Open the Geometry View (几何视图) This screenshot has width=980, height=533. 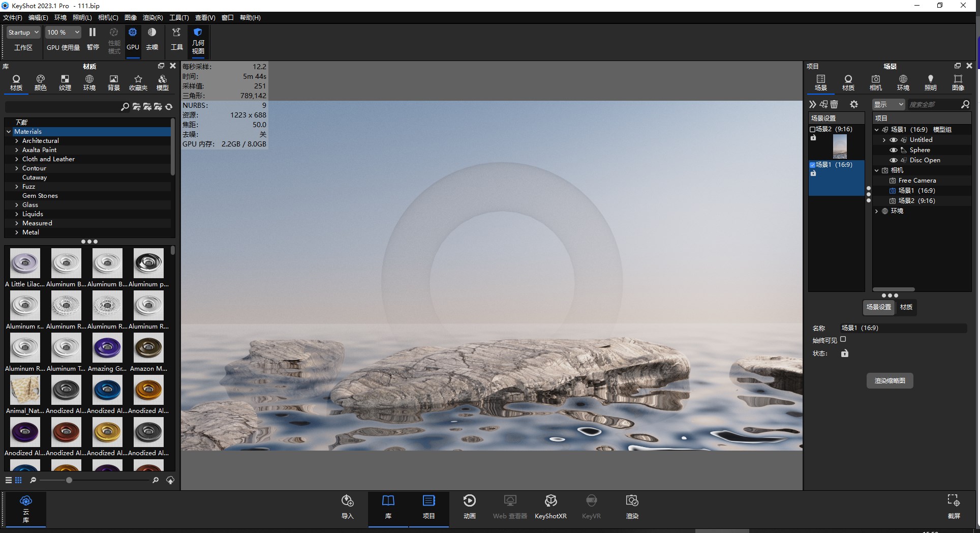click(198, 41)
